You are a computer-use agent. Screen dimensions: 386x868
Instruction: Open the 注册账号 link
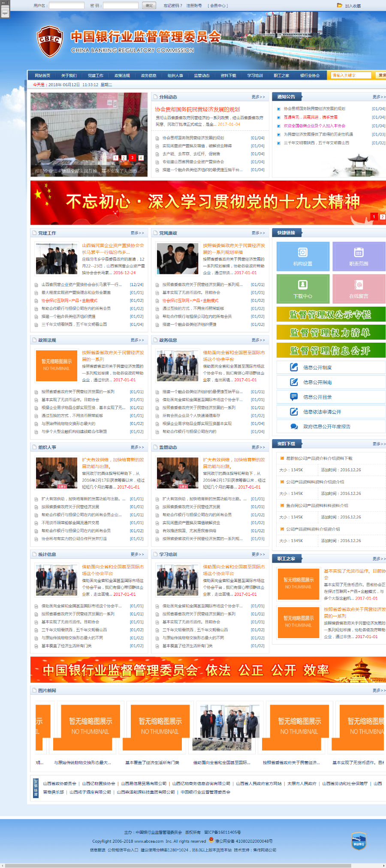click(x=194, y=6)
